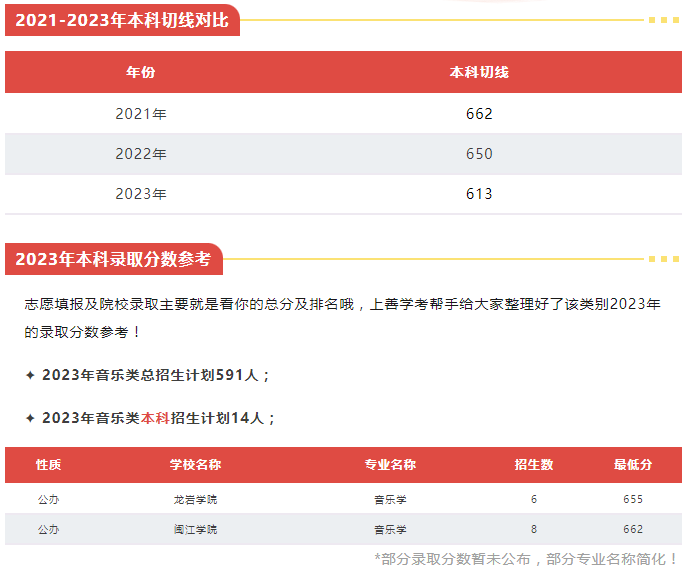
Task: Click the '2021-2023年本科切线对比' section heading
Action: pyautogui.click(x=122, y=20)
